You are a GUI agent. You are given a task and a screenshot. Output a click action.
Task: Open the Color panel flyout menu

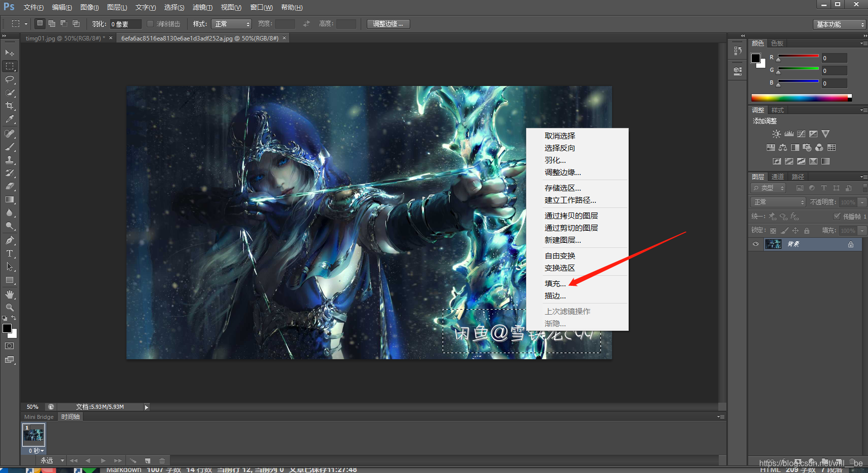pyautogui.click(x=864, y=44)
